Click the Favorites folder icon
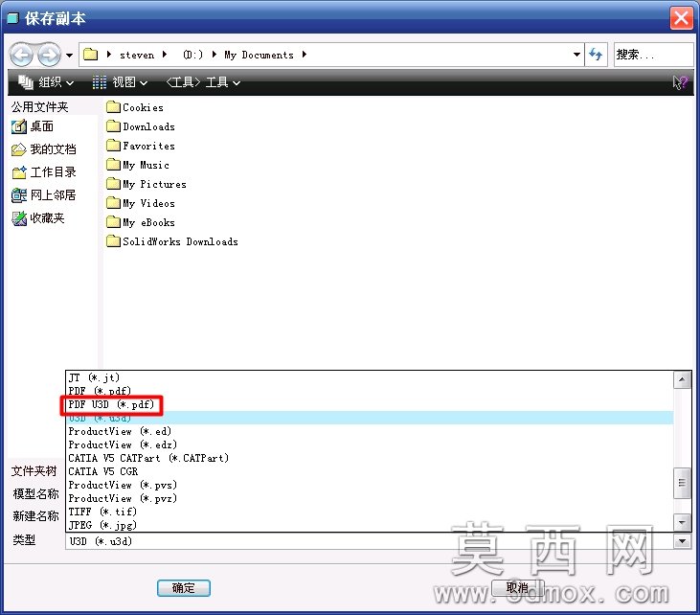Viewport: 700px width, 615px height. coord(113,146)
